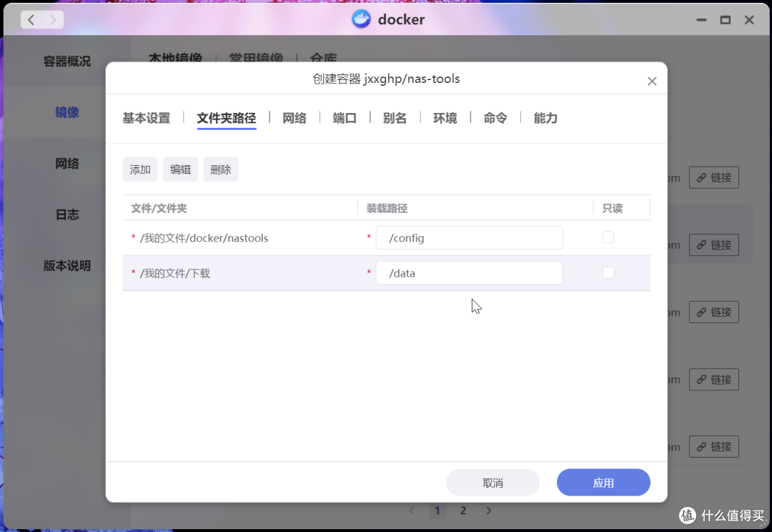This screenshot has width=772, height=532.
Task: Switch to the 网络 tab in dialog
Action: pyautogui.click(x=295, y=118)
